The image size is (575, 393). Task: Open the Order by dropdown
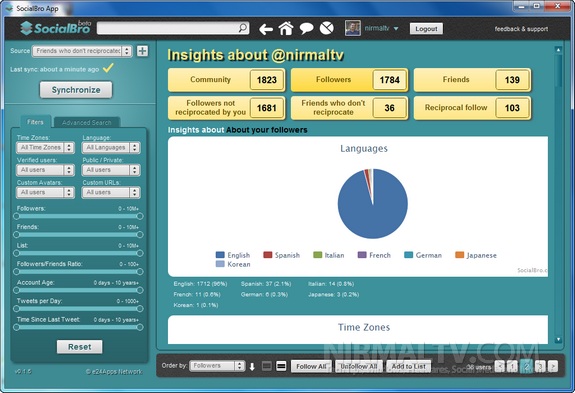click(x=217, y=366)
